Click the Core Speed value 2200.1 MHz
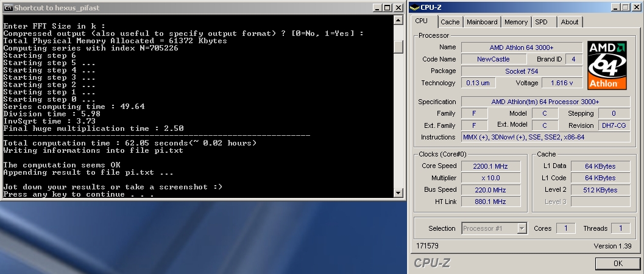The image size is (644, 274). (491, 166)
